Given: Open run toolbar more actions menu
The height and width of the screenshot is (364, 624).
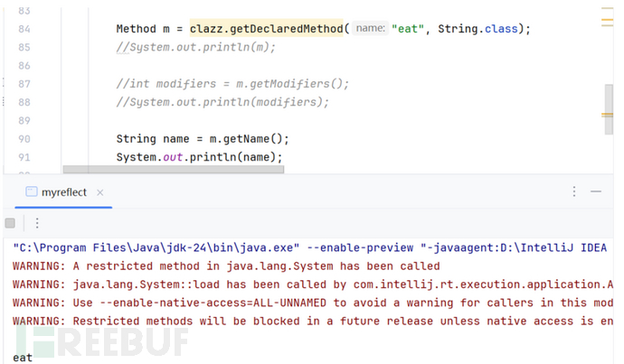Looking at the screenshot, I should click(x=37, y=223).
